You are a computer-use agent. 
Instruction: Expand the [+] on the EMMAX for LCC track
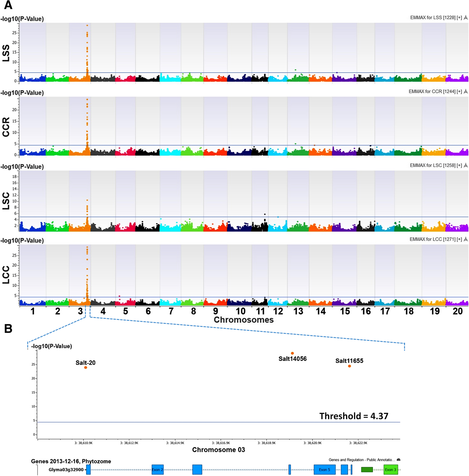pyautogui.click(x=459, y=239)
